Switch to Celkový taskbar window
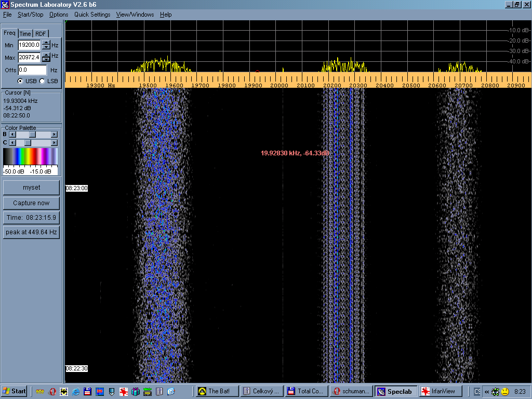The width and height of the screenshot is (532, 399). [x=262, y=391]
